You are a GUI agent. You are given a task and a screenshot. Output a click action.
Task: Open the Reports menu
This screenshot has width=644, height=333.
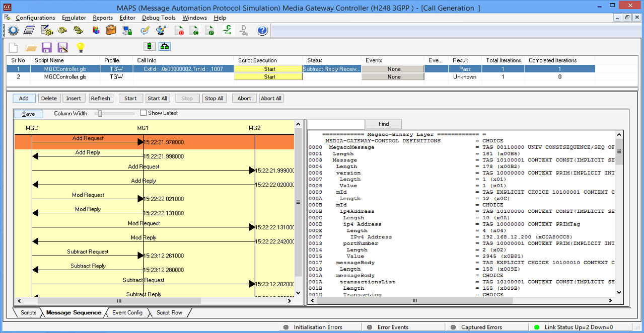(103, 18)
